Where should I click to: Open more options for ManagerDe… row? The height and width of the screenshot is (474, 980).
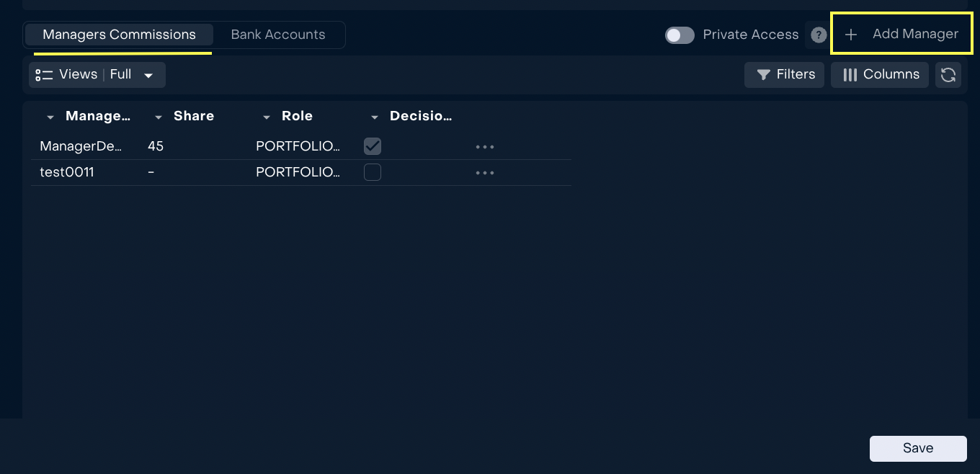(485, 147)
